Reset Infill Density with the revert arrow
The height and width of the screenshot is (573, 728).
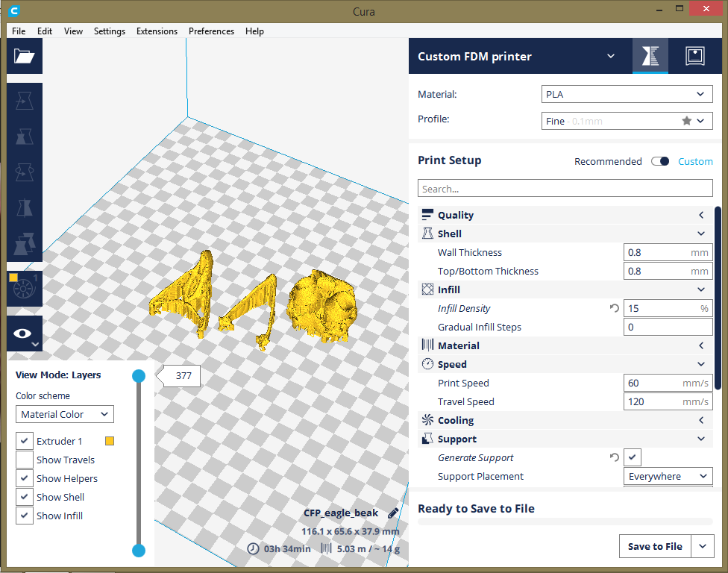(x=615, y=308)
